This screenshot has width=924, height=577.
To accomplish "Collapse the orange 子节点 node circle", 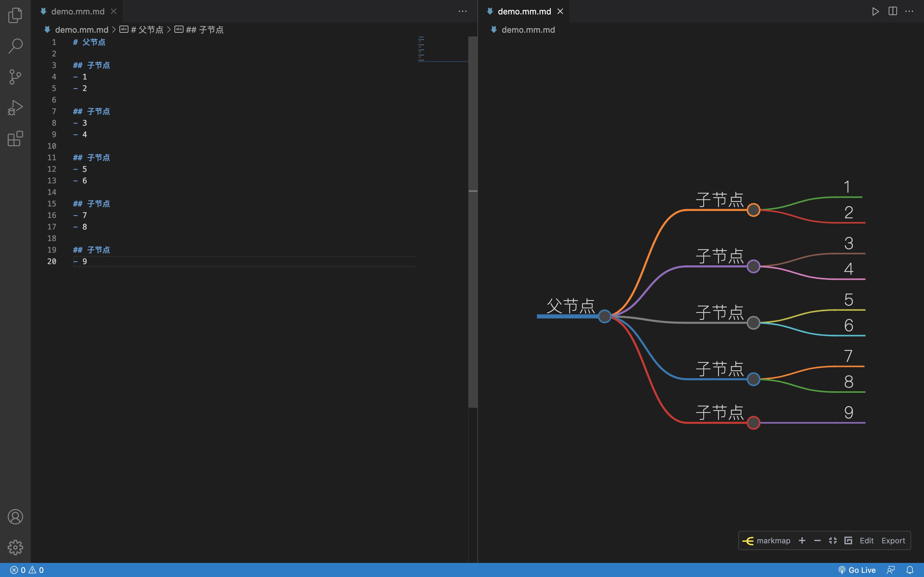I will (753, 210).
